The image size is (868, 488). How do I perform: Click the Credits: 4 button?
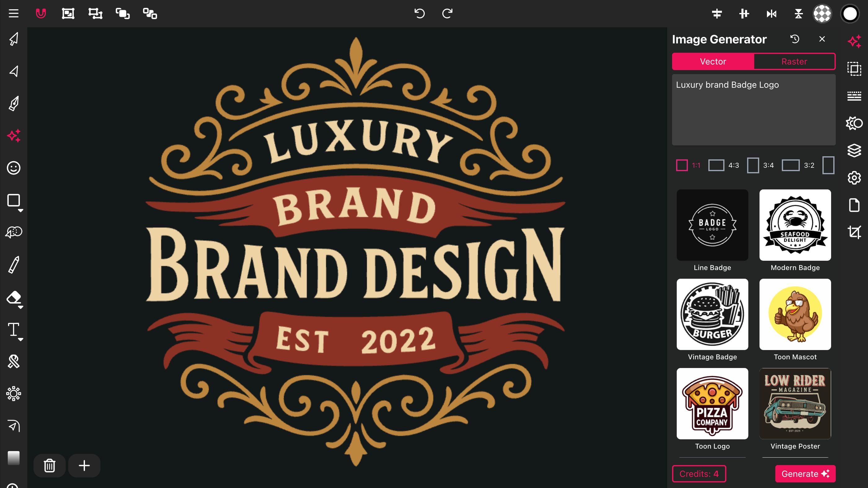(699, 473)
